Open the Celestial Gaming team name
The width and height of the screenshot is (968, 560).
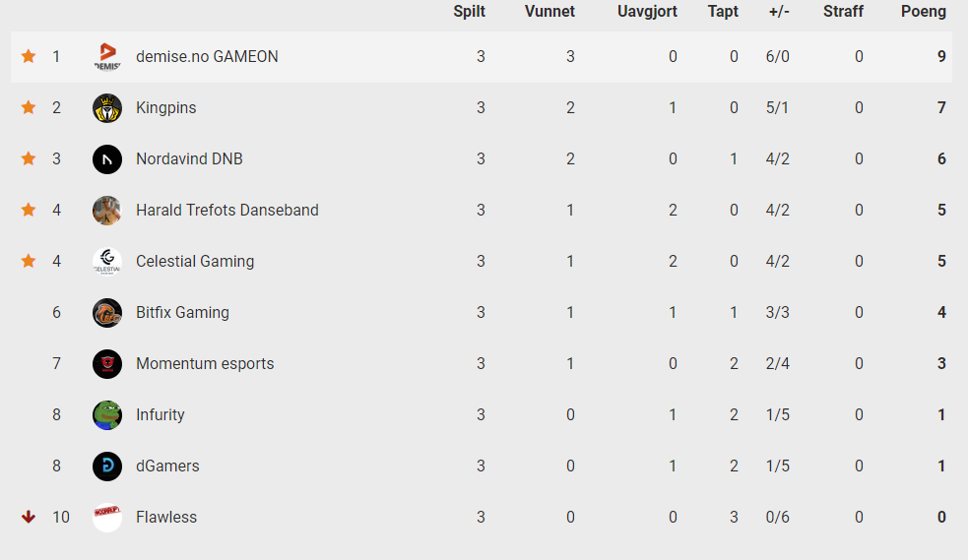pos(195,262)
